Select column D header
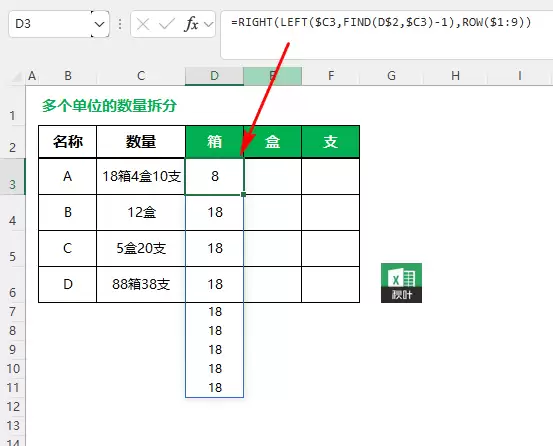Image resolution: width=553 pixels, height=446 pixels. [214, 76]
